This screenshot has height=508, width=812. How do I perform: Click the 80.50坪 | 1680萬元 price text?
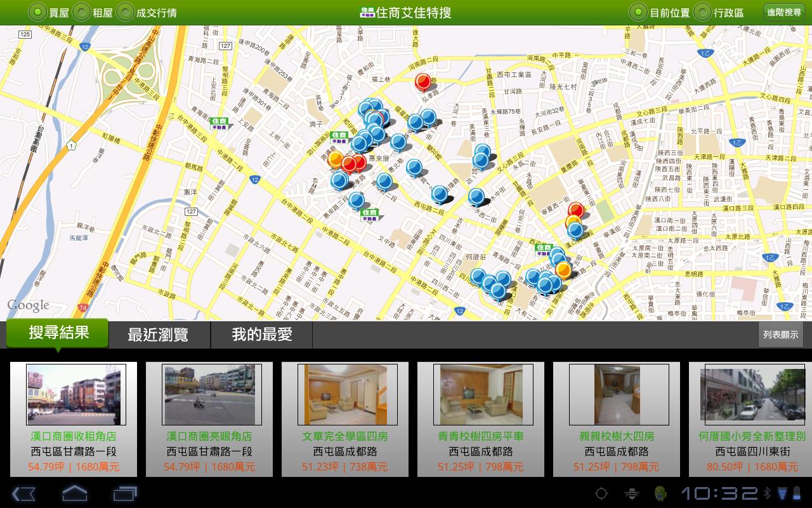tap(752, 467)
